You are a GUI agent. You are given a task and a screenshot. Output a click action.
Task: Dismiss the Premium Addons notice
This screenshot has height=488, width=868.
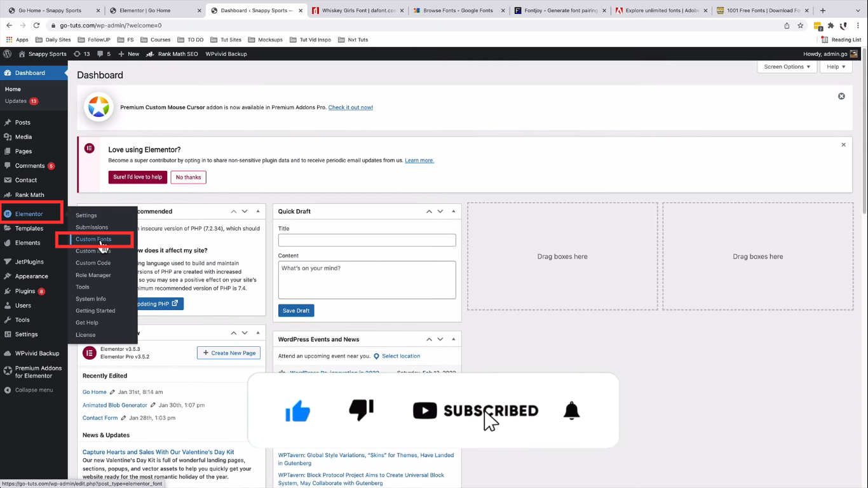pos(841,97)
